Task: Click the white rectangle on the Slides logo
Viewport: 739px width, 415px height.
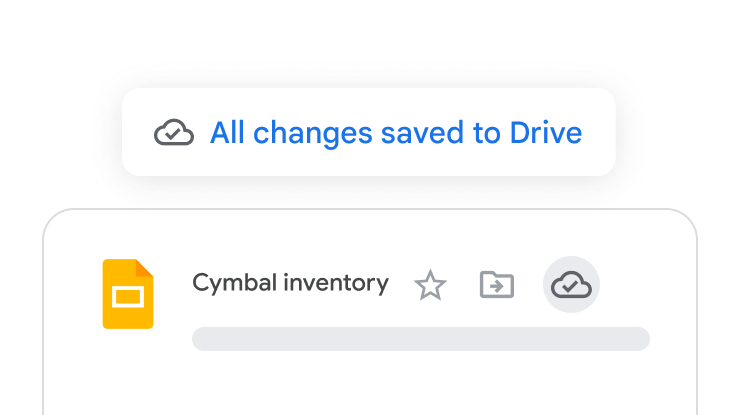Action: tap(127, 298)
